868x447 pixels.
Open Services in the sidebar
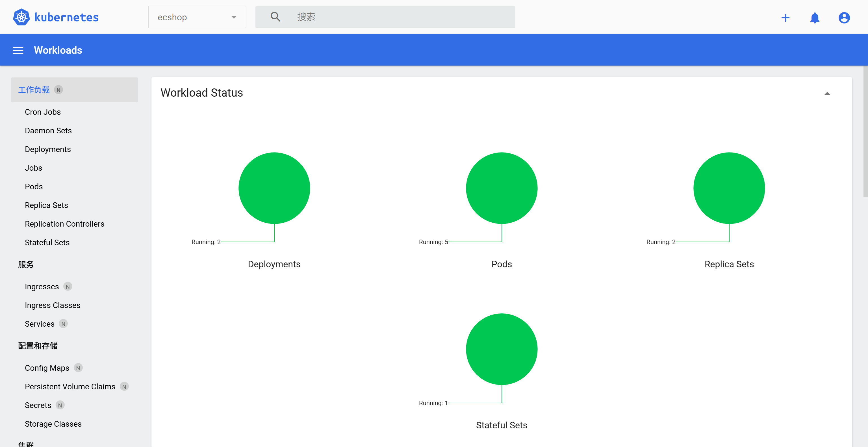40,324
